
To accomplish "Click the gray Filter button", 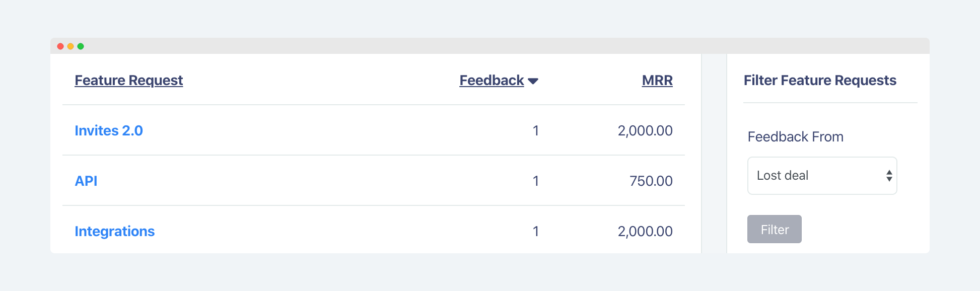I will tap(775, 229).
